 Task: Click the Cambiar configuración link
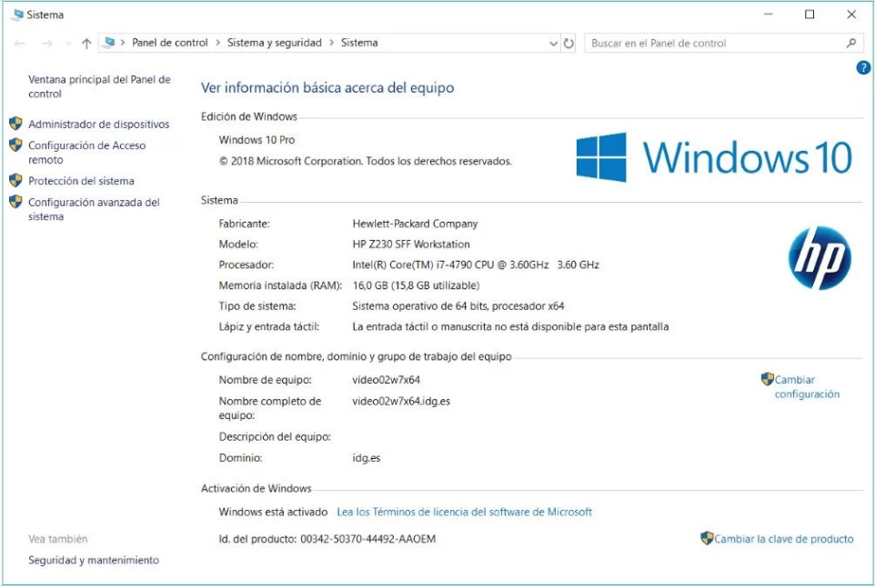point(807,387)
